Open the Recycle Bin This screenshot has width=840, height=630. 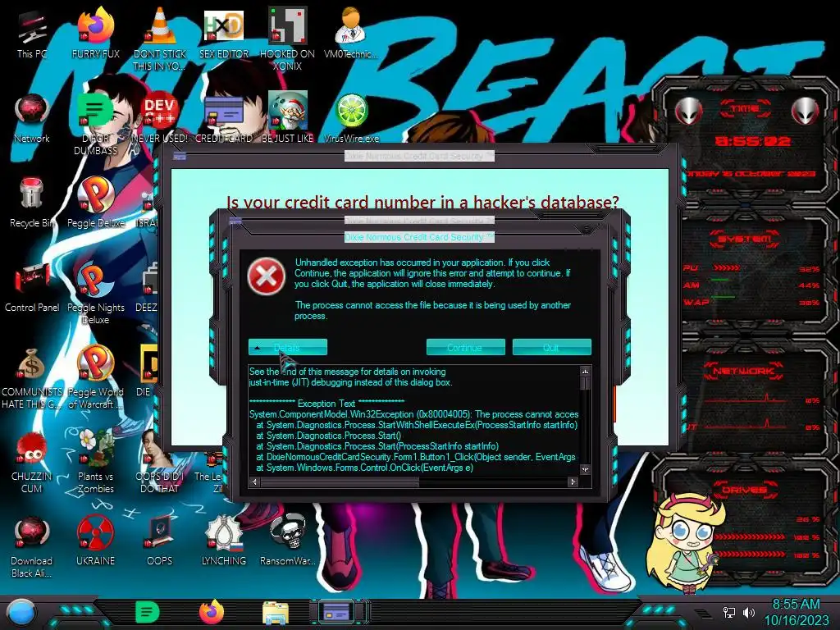[x=32, y=203]
